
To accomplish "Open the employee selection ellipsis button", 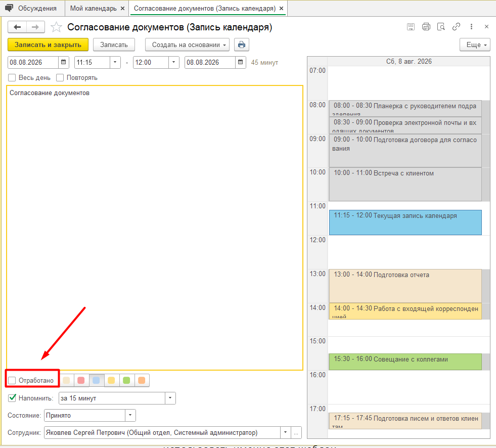I will (x=296, y=432).
